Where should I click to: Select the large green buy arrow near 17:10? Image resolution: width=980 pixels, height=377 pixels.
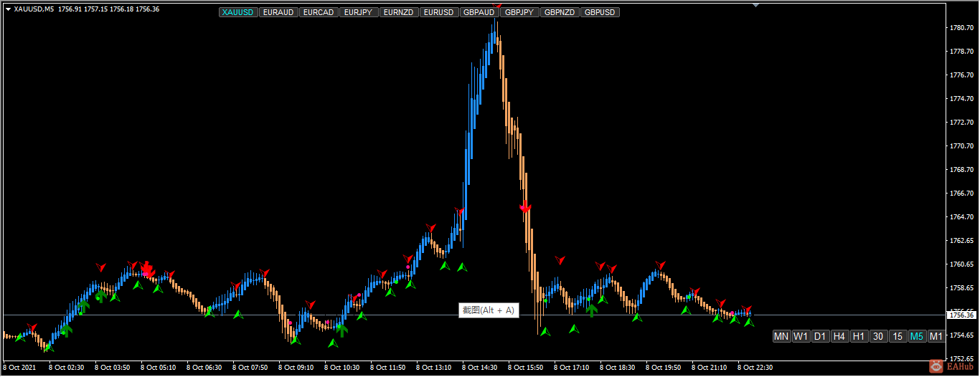tap(591, 309)
